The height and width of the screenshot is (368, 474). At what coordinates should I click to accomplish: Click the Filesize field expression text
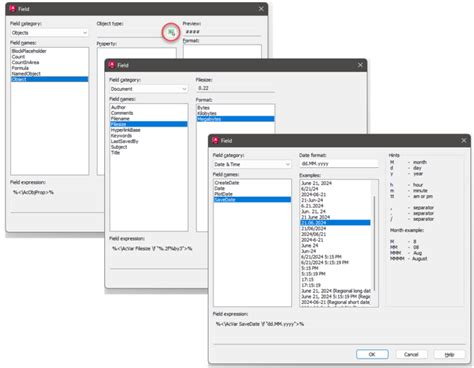[x=152, y=248]
